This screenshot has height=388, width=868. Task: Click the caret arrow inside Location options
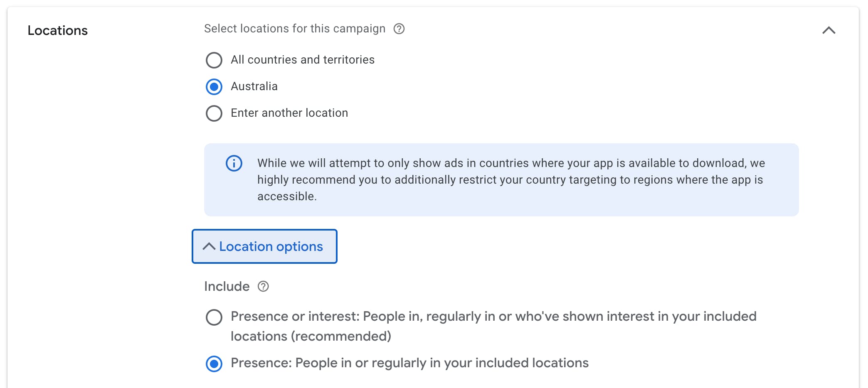(209, 246)
